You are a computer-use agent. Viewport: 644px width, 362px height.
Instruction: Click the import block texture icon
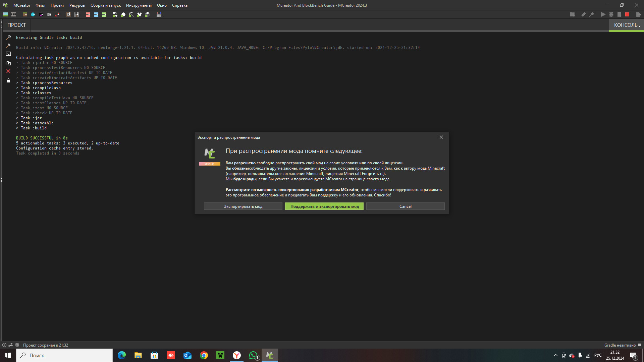25,14
